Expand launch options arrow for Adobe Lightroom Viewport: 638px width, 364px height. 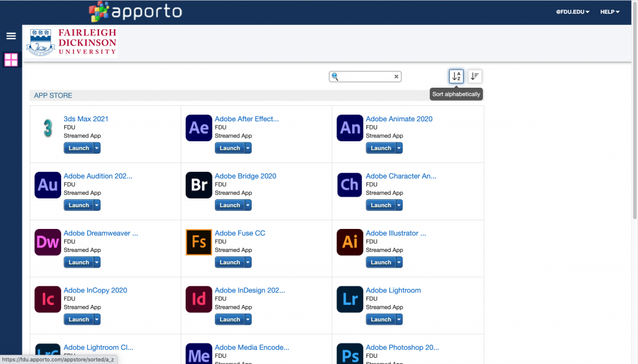pos(399,319)
